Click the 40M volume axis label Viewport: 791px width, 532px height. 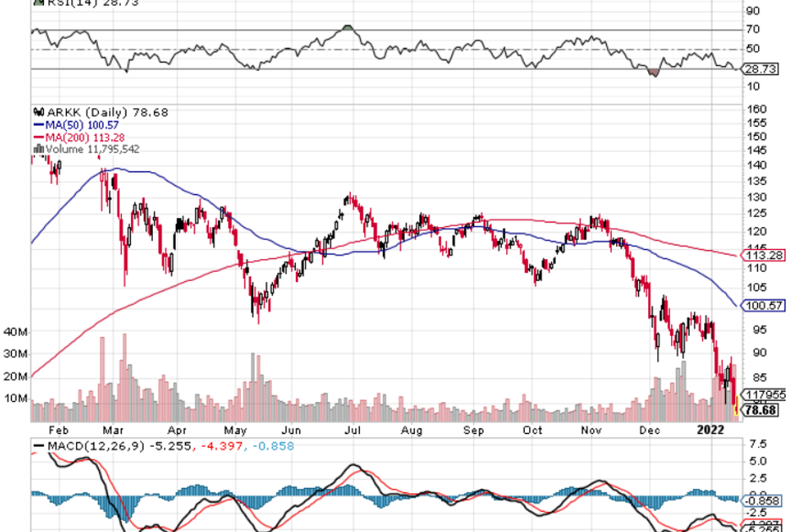tap(15, 332)
